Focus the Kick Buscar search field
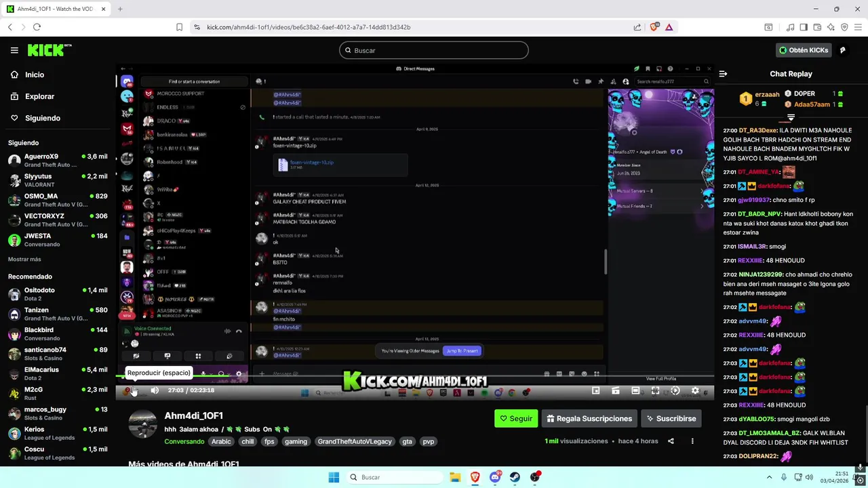The image size is (868, 488). click(434, 50)
